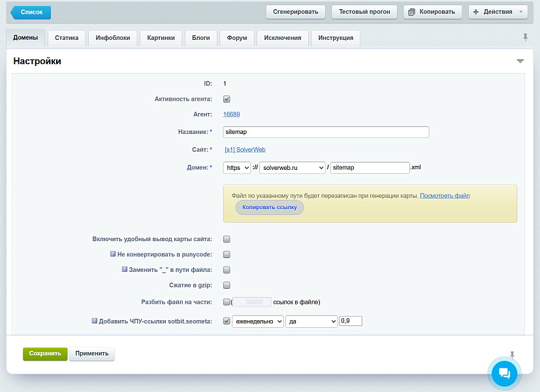Save settings with Сохранить

[45, 353]
